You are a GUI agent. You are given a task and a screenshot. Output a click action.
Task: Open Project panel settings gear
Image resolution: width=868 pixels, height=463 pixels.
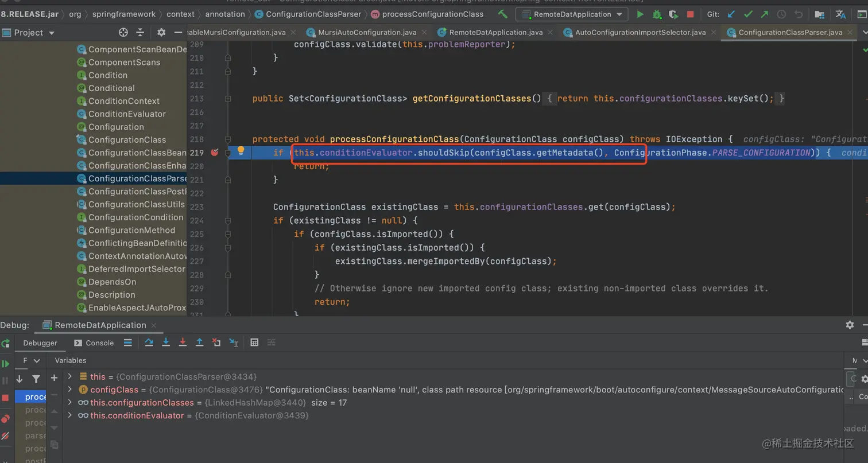click(x=161, y=33)
